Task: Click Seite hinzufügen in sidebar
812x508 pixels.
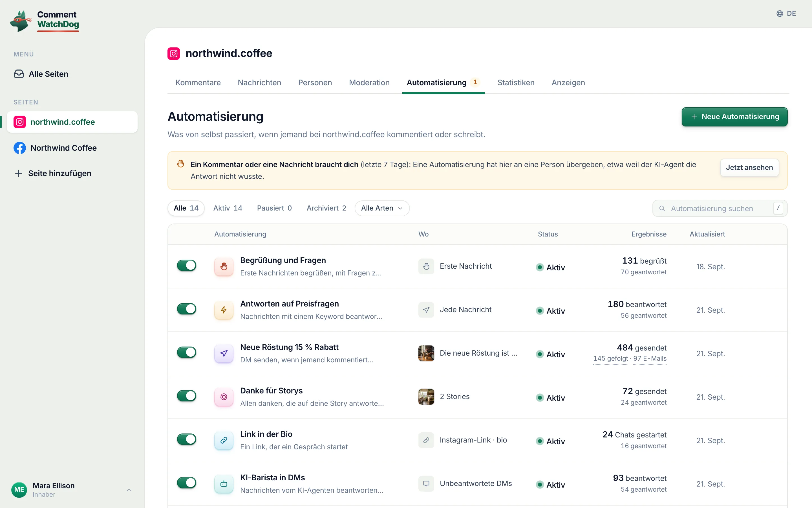Action: coord(59,173)
